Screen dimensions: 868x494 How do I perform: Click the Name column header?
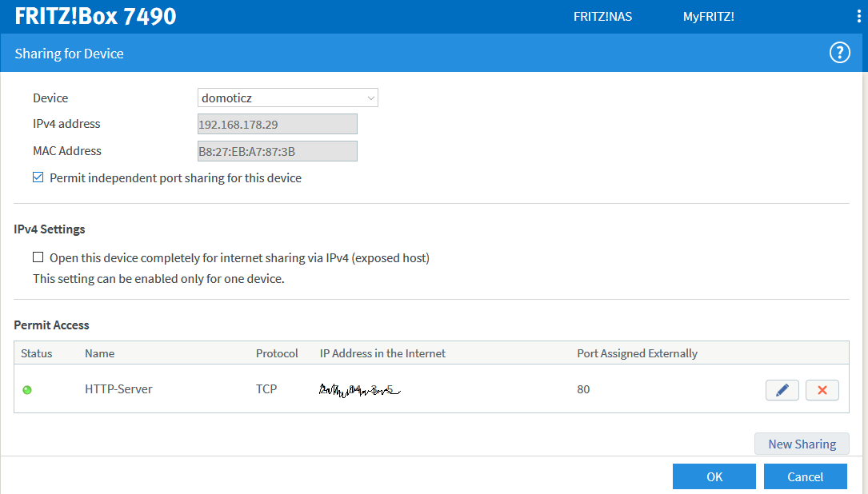click(100, 353)
